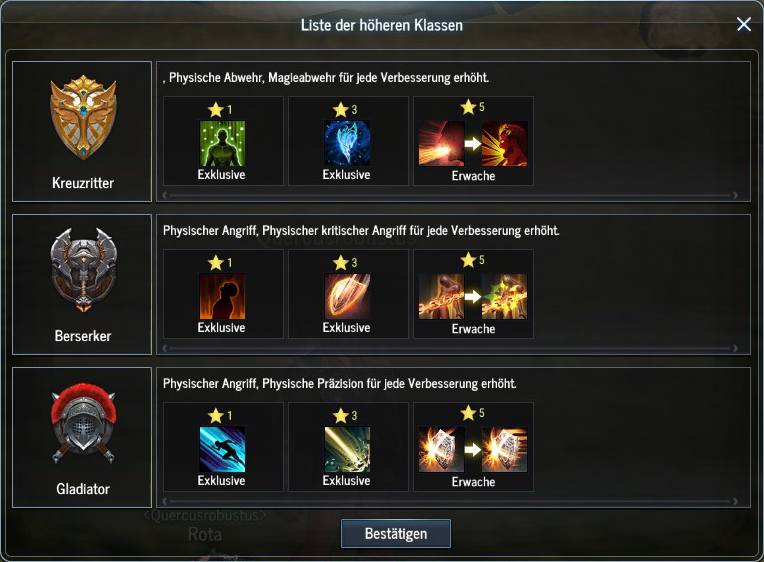Close the Liste der höheren Klassen dialog
Image resolution: width=764 pixels, height=562 pixels.
click(744, 24)
